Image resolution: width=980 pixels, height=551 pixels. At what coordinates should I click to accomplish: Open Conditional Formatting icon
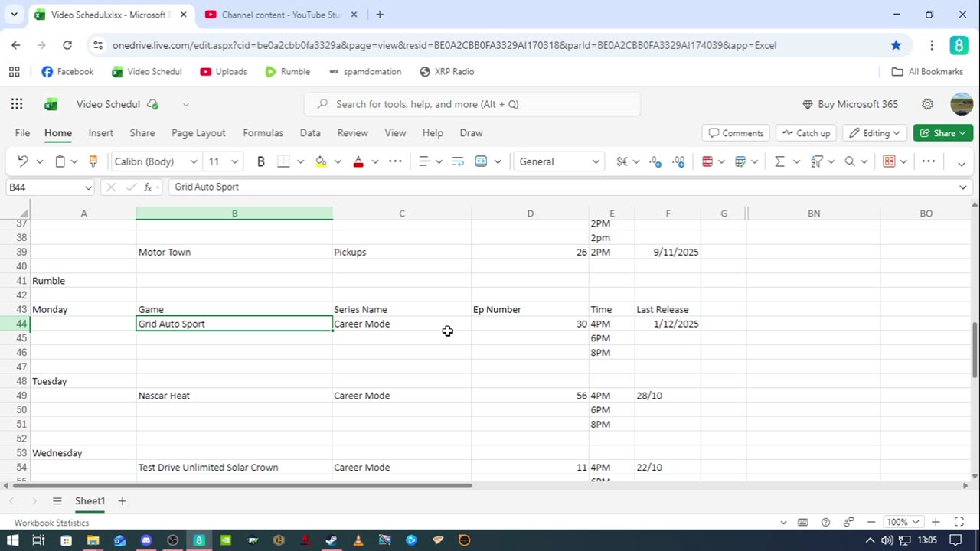(707, 161)
